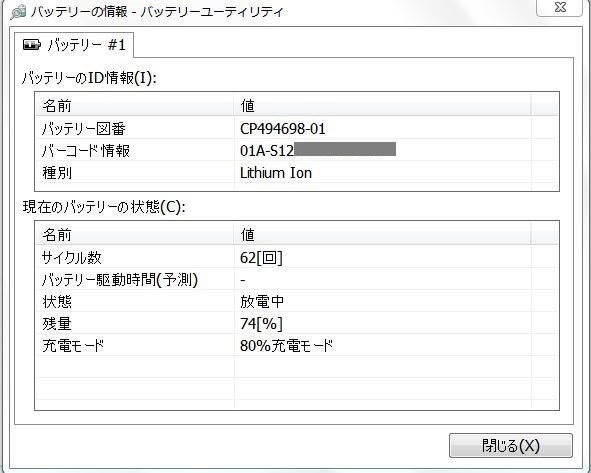Screen dimensions: 591x473
Task: Select the 種別 Lithium Ion row
Action: click(x=297, y=173)
